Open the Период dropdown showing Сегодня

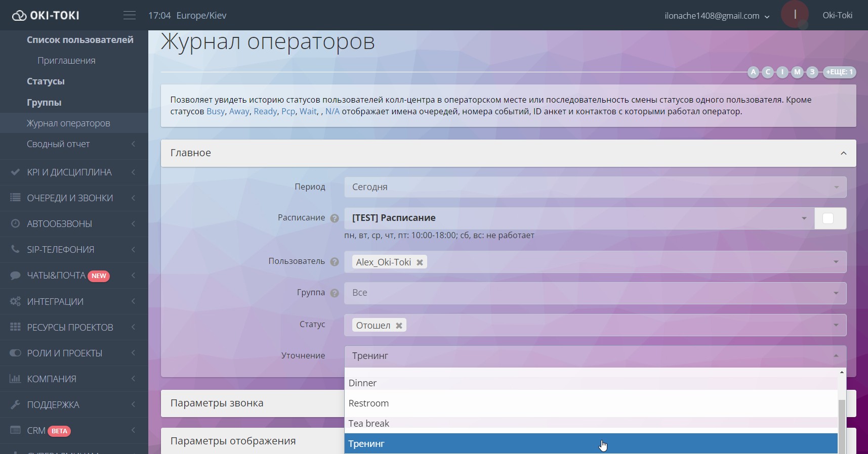pyautogui.click(x=595, y=187)
